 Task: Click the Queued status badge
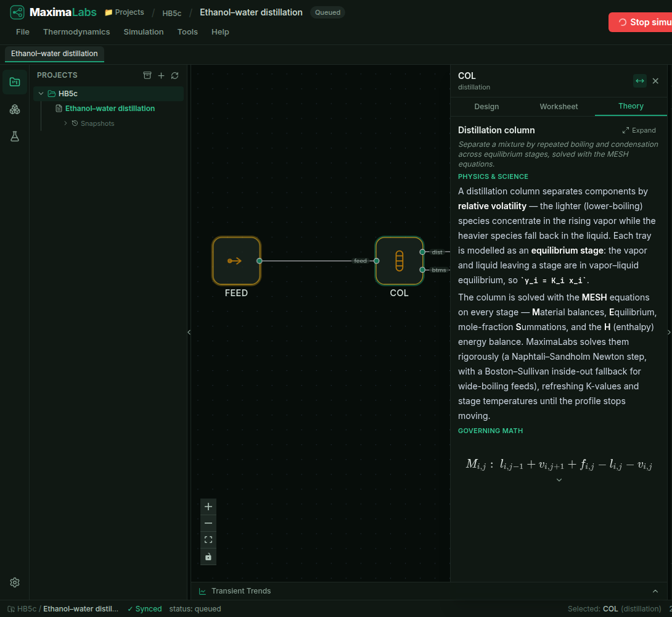pos(328,12)
